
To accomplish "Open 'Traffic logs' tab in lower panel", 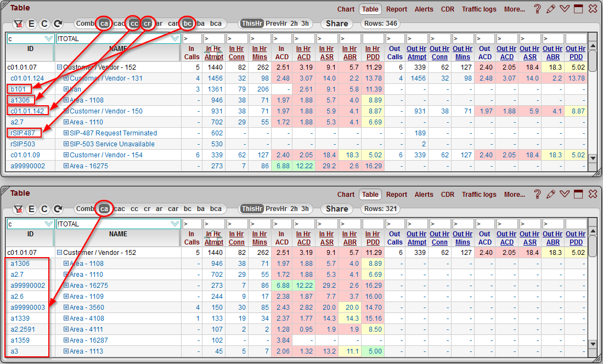I will (x=478, y=195).
